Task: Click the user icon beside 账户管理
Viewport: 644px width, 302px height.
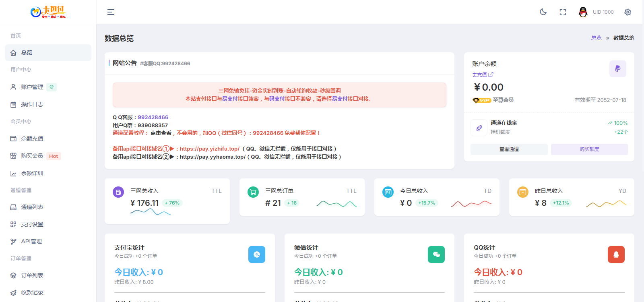Action: [x=13, y=87]
